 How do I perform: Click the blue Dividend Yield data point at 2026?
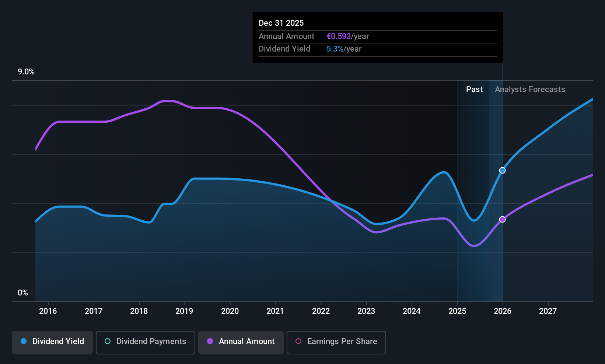coord(503,170)
